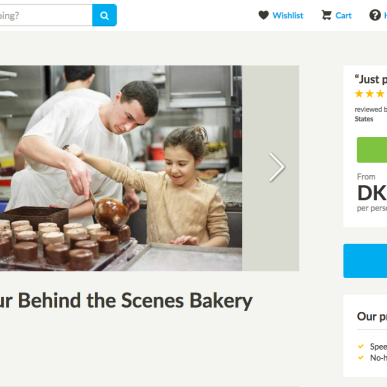The height and width of the screenshot is (387, 387).
Task: Click the first yellow checkmark in promise list
Action: click(x=360, y=346)
